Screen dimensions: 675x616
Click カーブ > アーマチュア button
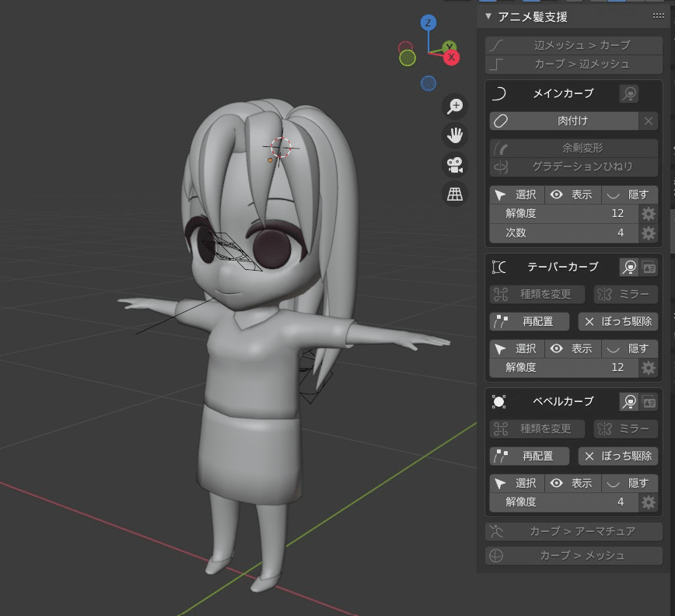[x=574, y=532]
